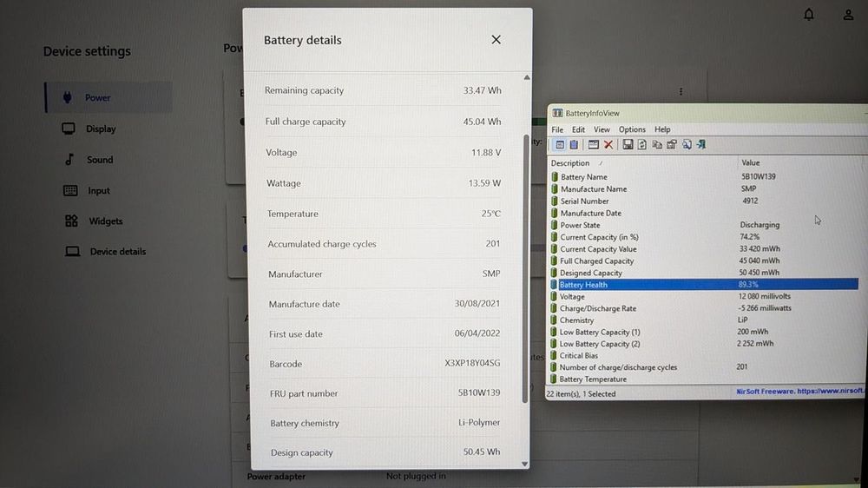Select the Power State row
868x488 pixels.
pyautogui.click(x=704, y=225)
